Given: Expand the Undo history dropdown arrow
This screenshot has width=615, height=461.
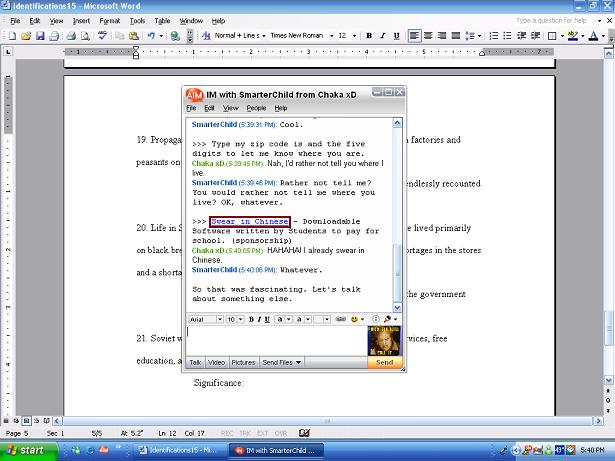Looking at the screenshot, I should tap(161, 36).
